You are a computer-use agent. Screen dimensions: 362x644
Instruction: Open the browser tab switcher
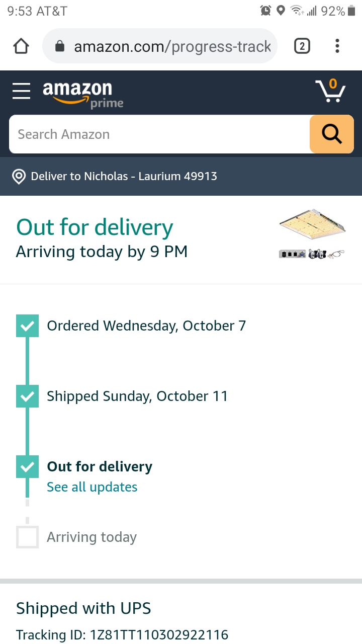coord(302,46)
